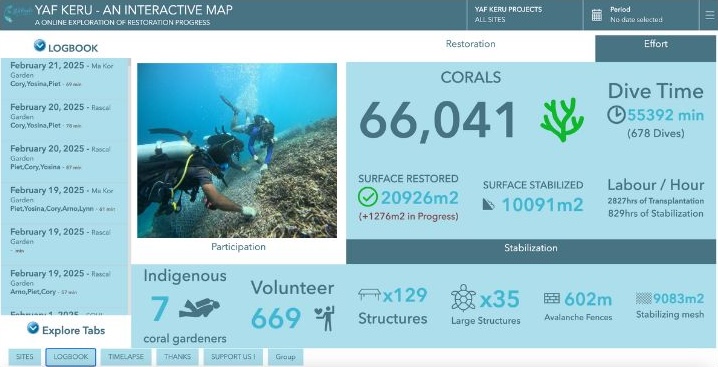Open the Period date selector

coord(641,15)
